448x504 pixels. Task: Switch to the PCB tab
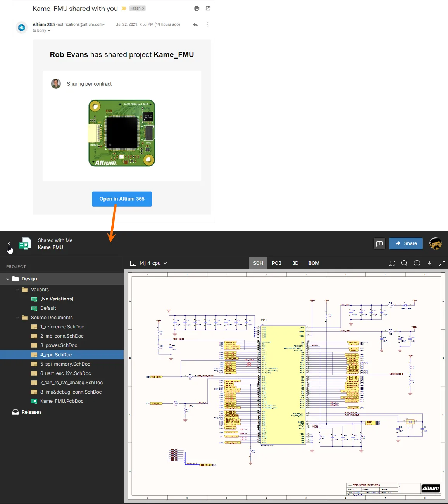click(277, 263)
